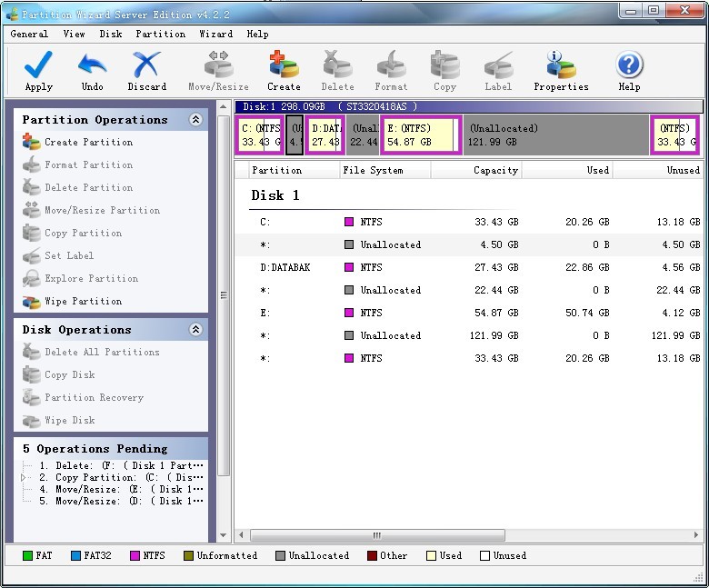Collapse the Partition Operations panel
This screenshot has width=709, height=588.
pos(195,120)
